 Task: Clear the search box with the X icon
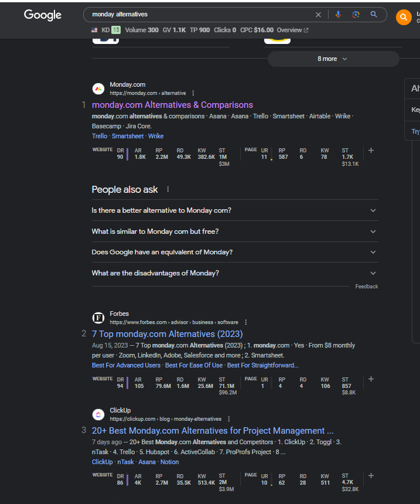pyautogui.click(x=318, y=15)
